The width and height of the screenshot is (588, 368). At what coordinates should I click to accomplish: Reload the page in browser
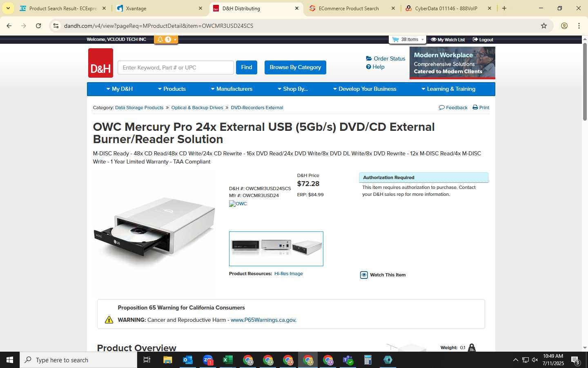click(38, 26)
